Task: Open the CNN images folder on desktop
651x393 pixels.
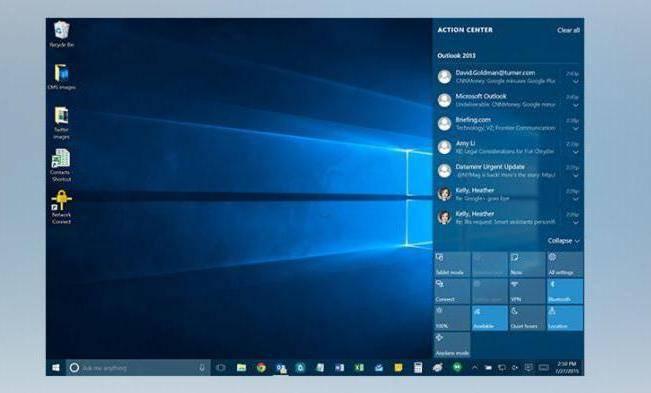Action: (x=61, y=77)
